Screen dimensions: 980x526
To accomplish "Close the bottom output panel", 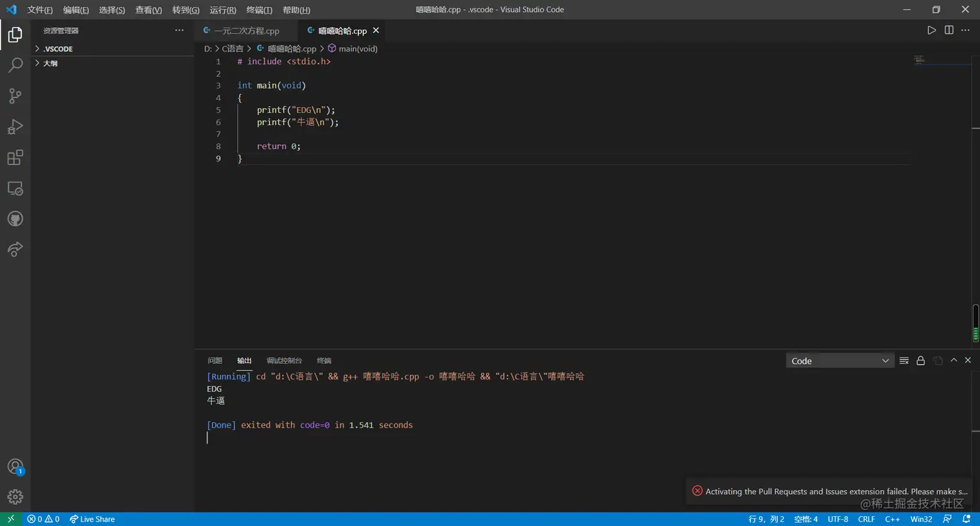I will [x=968, y=360].
